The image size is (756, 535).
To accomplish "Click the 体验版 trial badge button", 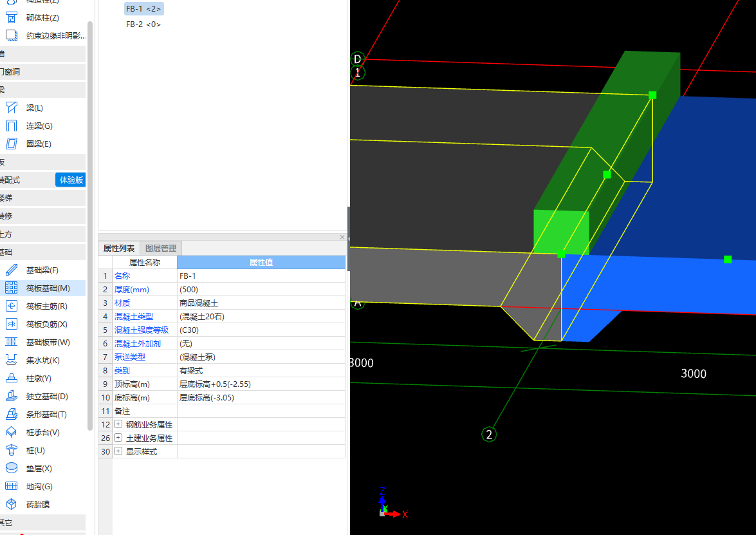I will tap(71, 180).
